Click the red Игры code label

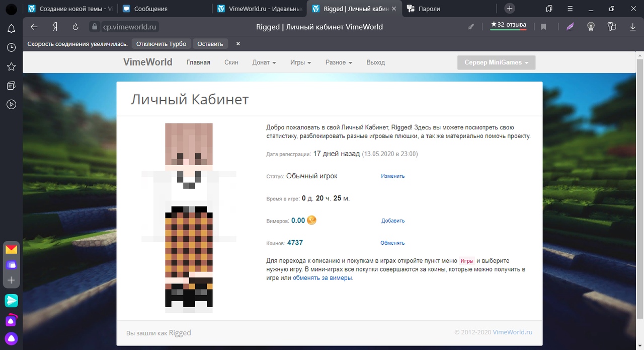click(x=467, y=261)
